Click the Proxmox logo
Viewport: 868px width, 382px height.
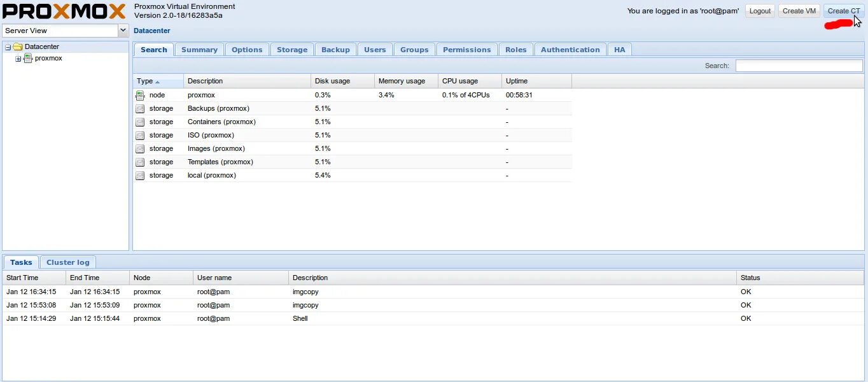(64, 11)
